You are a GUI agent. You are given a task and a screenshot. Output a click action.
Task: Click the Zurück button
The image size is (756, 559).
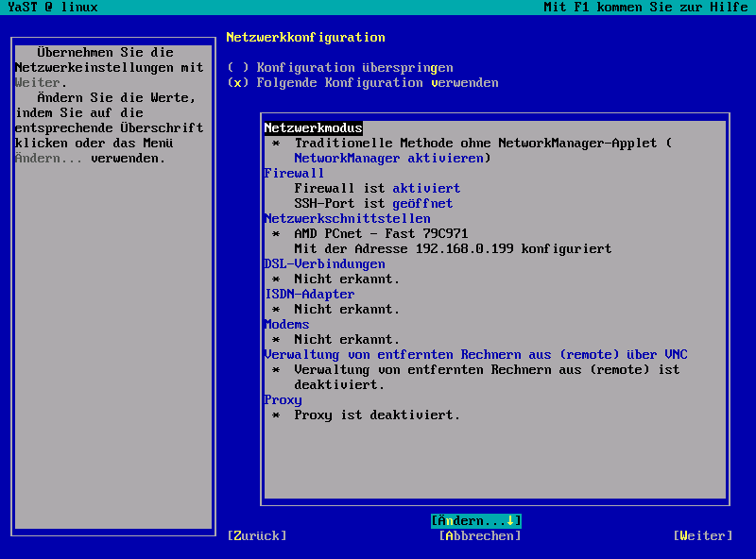coord(257,535)
